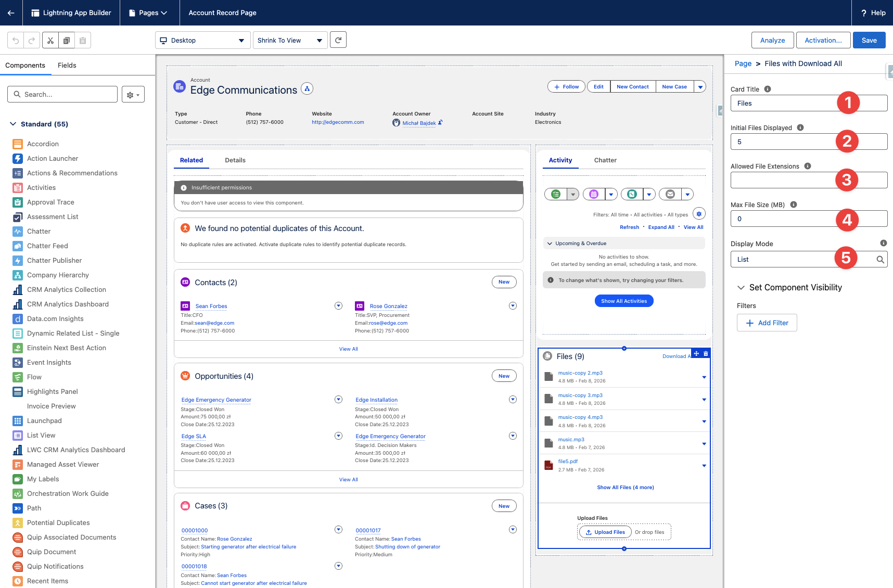The image size is (893, 588).
Task: Open the Desktop form factor dropdown
Action: click(x=202, y=40)
